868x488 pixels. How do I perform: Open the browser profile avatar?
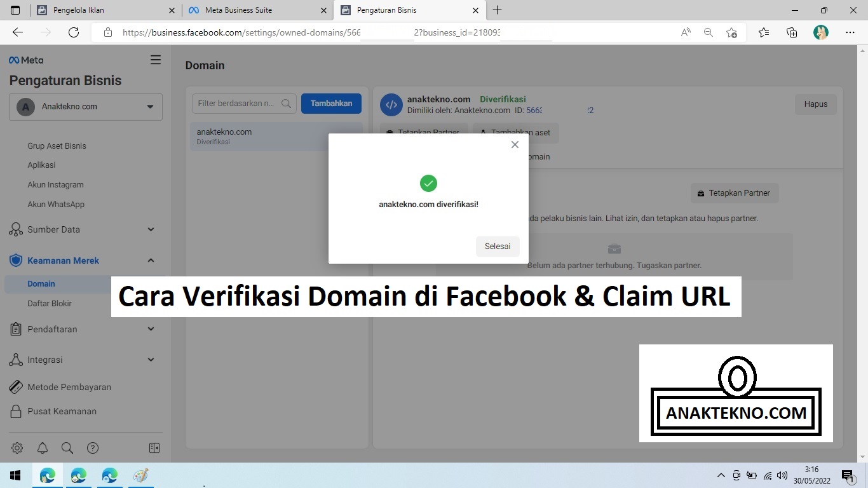coord(821,32)
